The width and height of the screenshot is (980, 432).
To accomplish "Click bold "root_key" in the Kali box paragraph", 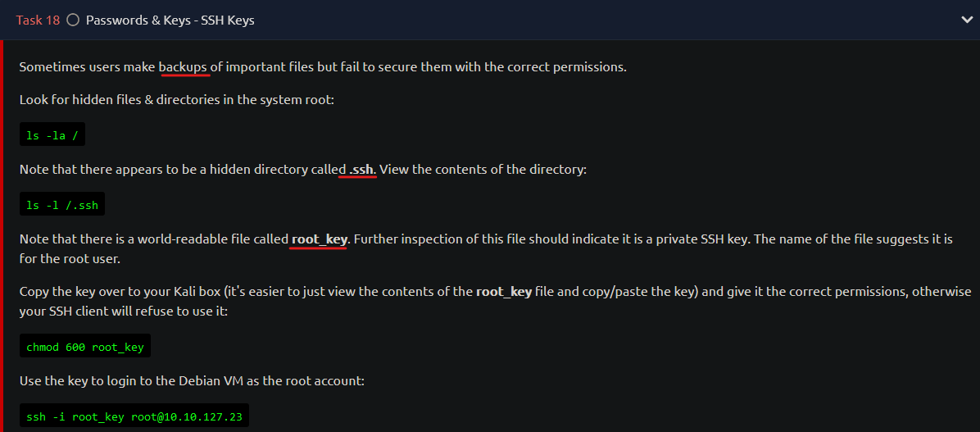I will click(x=504, y=293).
